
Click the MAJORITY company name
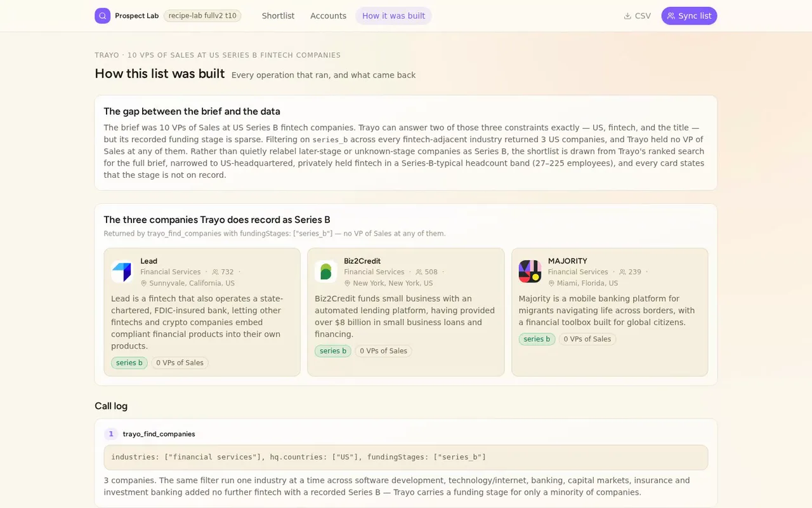(x=568, y=261)
